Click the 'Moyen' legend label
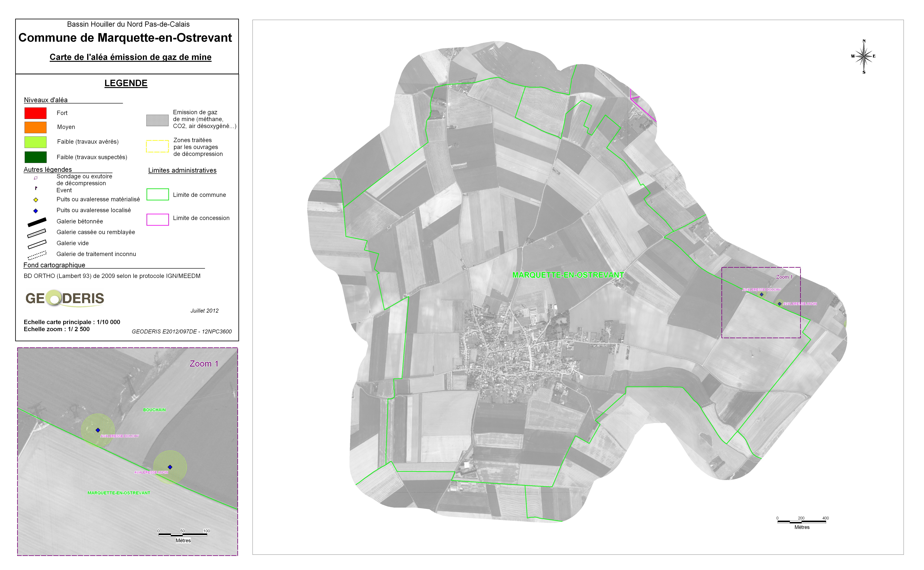 [66, 127]
